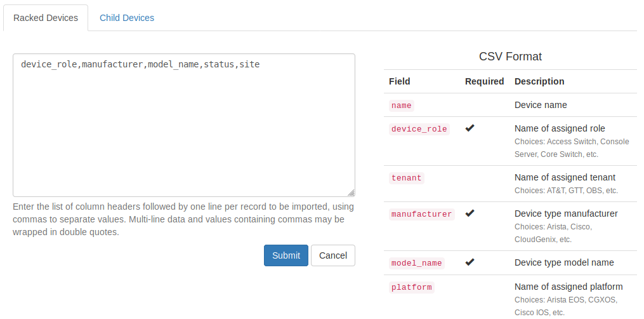This screenshot has height=319, width=644.
Task: Click the device_role required checkmark
Action: [x=470, y=128]
